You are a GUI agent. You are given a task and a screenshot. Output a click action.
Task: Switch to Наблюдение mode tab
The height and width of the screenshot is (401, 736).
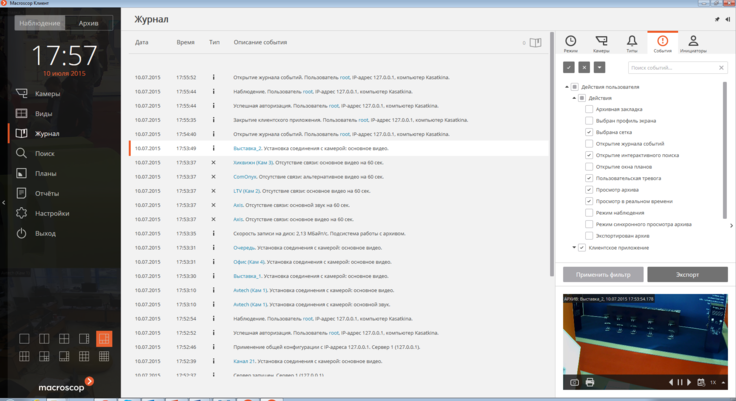[40, 23]
